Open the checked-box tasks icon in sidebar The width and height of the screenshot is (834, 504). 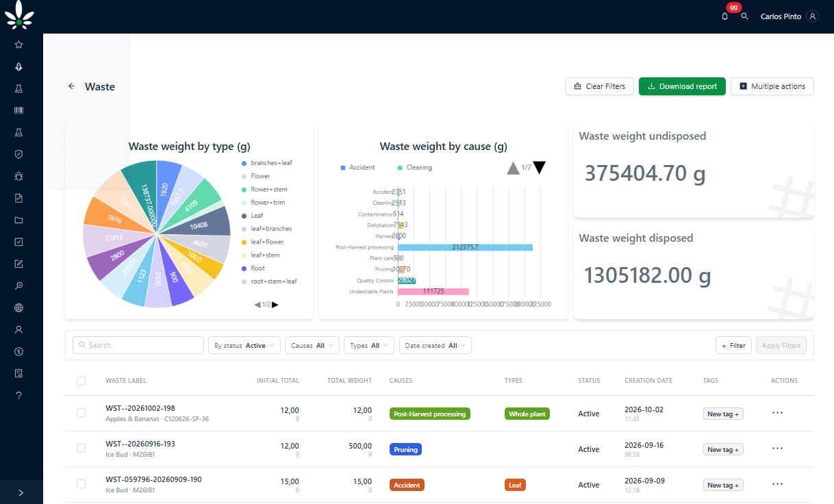click(18, 242)
